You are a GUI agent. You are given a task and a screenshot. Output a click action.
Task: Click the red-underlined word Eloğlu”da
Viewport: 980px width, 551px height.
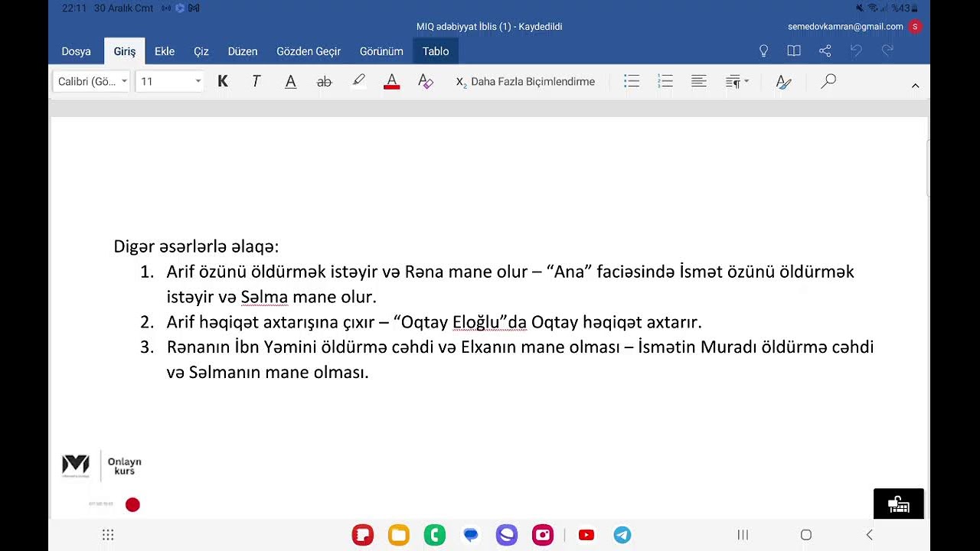(489, 322)
